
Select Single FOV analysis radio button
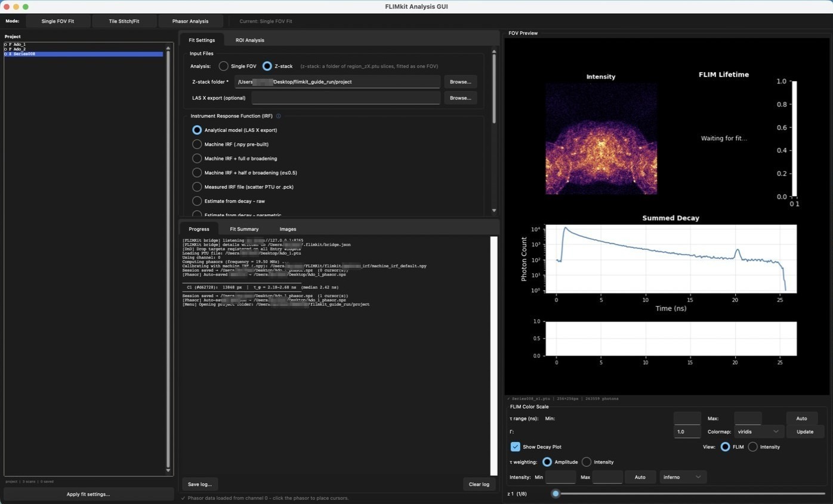click(x=223, y=66)
